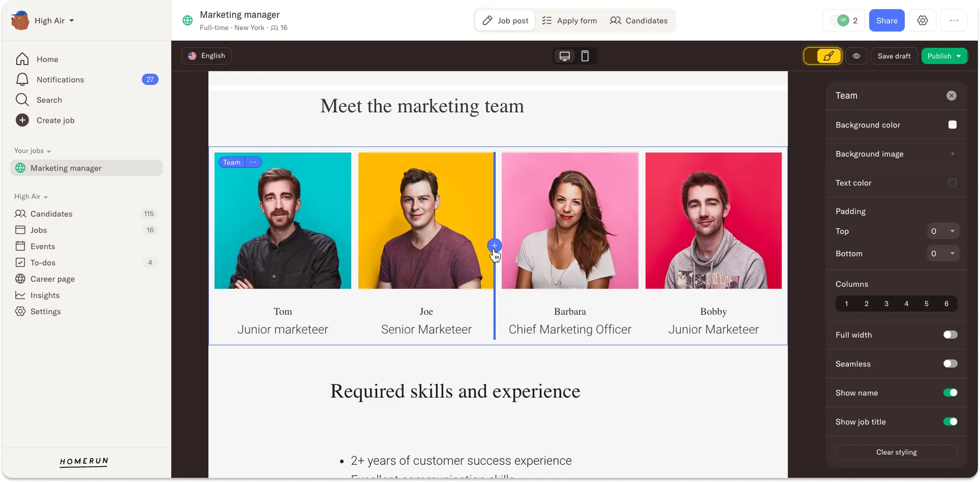Click the Text color swatch
The width and height of the screenshot is (980, 482).
(953, 183)
